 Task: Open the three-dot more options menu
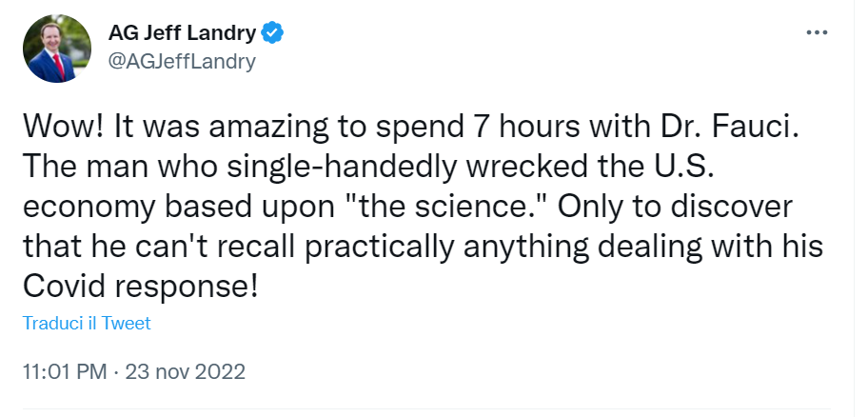(817, 31)
